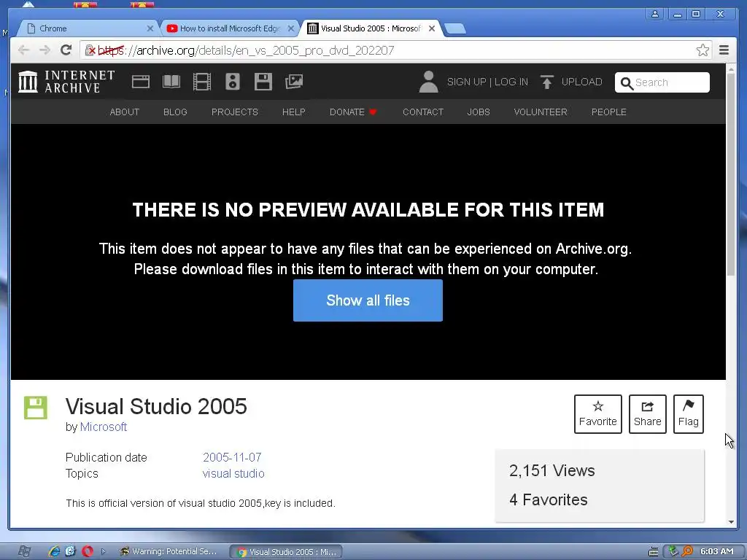The height and width of the screenshot is (560, 747).
Task: Switch to Warning: Potential Se... taskbar window
Action: [169, 551]
